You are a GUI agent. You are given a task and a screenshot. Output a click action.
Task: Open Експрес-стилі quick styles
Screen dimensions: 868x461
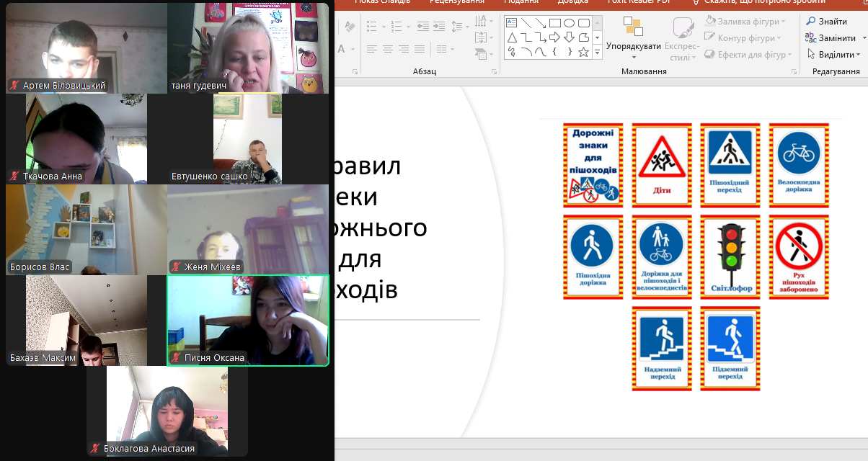(681, 37)
